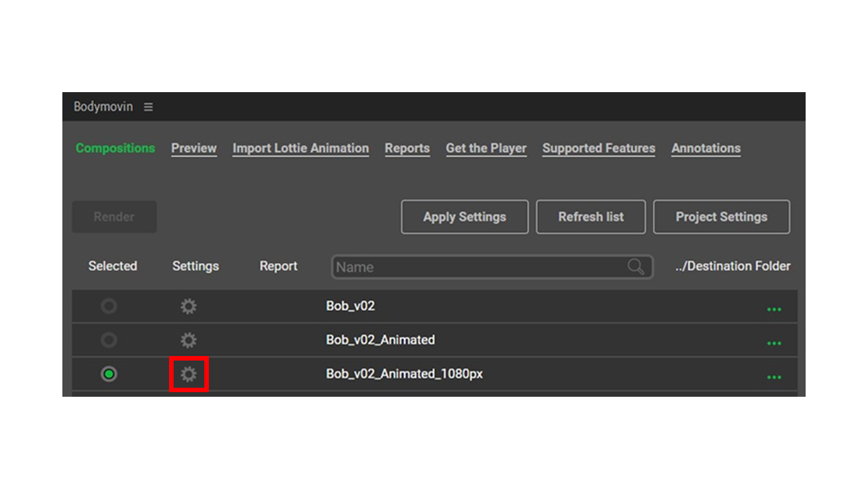Click the Bodymovin panel title
The width and height of the screenshot is (868, 488).
pyautogui.click(x=103, y=107)
